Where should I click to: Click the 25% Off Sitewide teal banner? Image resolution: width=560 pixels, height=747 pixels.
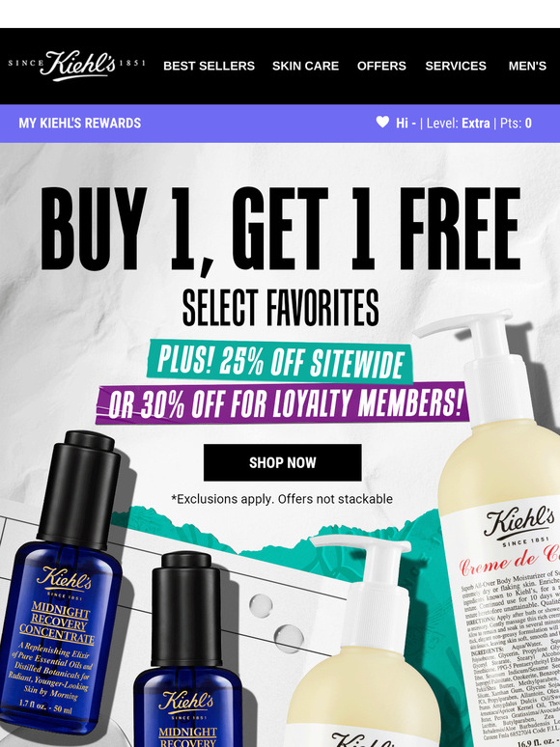click(280, 362)
